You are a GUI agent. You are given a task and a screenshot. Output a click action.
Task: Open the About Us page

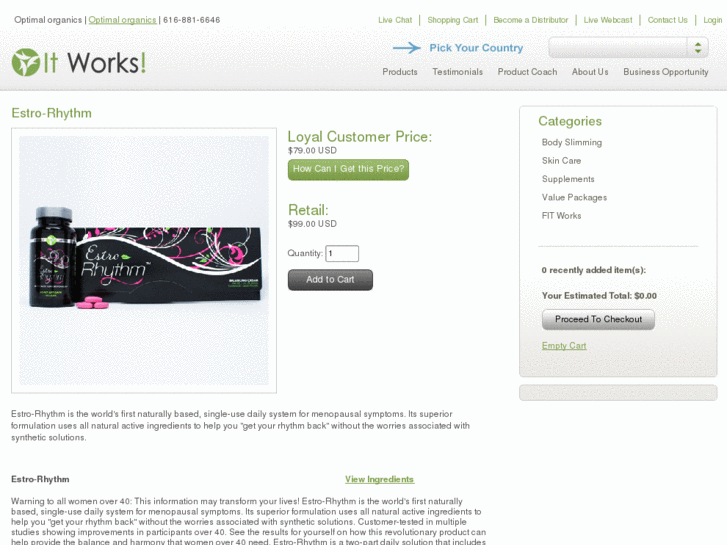click(x=590, y=72)
